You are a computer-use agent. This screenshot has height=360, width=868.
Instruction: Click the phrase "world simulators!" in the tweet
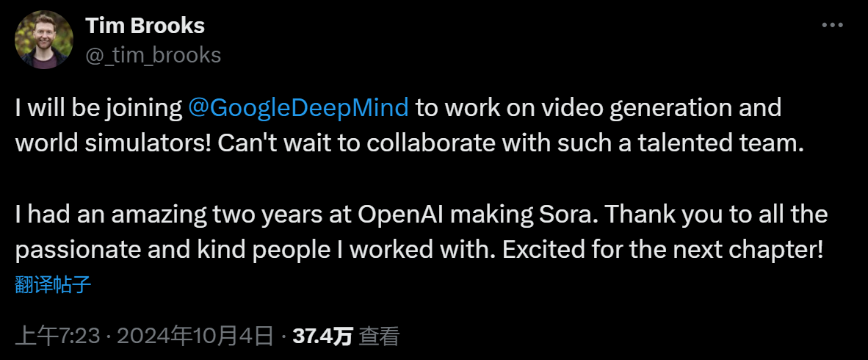coord(113,143)
